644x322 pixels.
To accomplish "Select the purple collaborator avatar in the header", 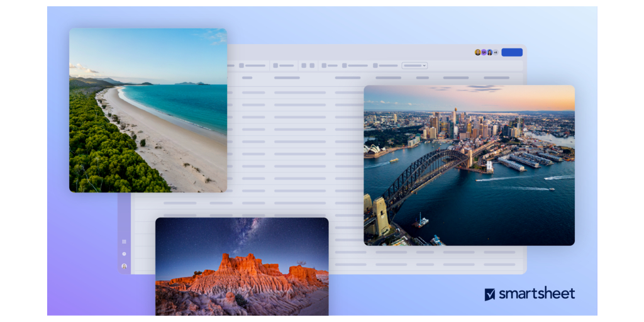I will pyautogui.click(x=484, y=52).
